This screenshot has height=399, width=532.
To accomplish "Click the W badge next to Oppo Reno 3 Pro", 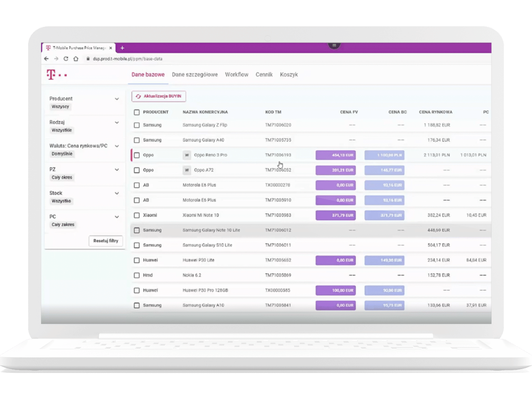I will point(187,155).
